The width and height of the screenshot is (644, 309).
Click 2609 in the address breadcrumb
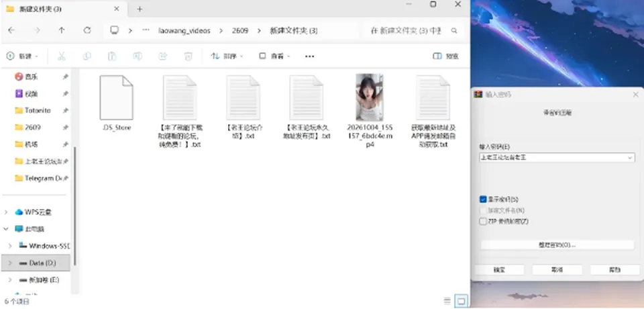click(240, 30)
